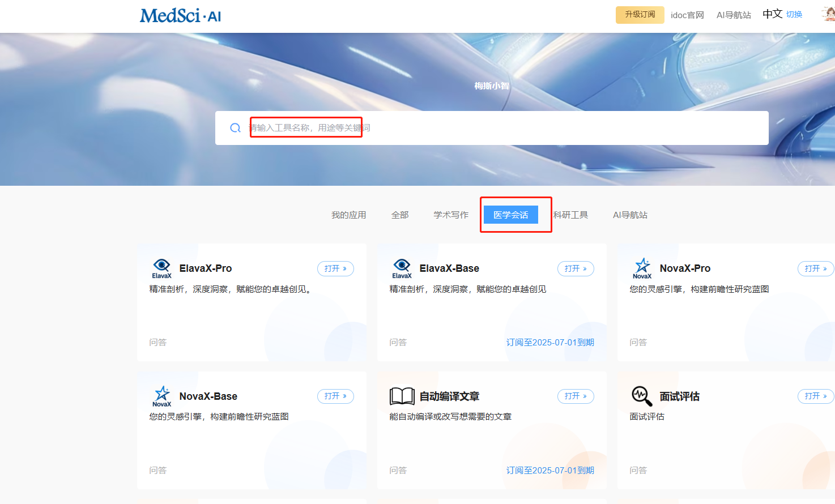This screenshot has height=504, width=835.
Task: Click 自动编译文章 subscription expiry 订阅至2025-07-01到期
Action: [x=550, y=471]
